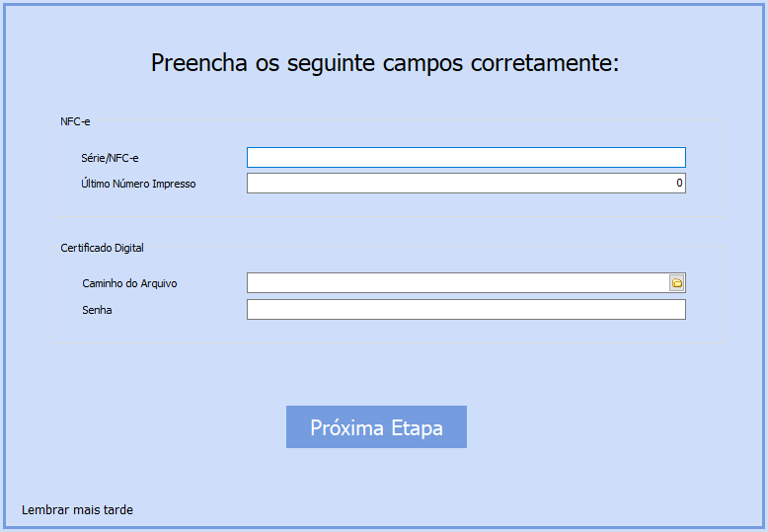The width and height of the screenshot is (768, 532).
Task: Select the Caminho do Arquivo text box
Action: 457,283
